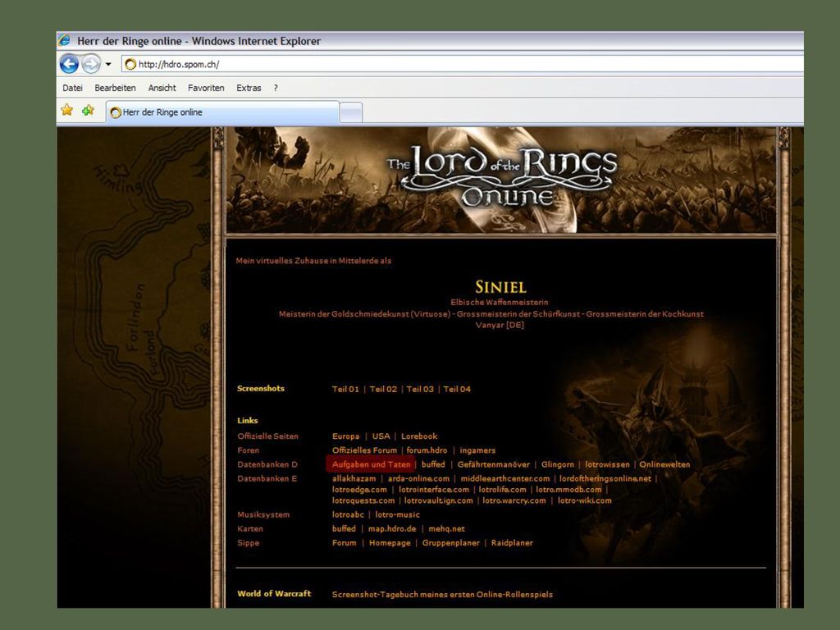
Task: Open the lotro-music link
Action: click(x=398, y=515)
